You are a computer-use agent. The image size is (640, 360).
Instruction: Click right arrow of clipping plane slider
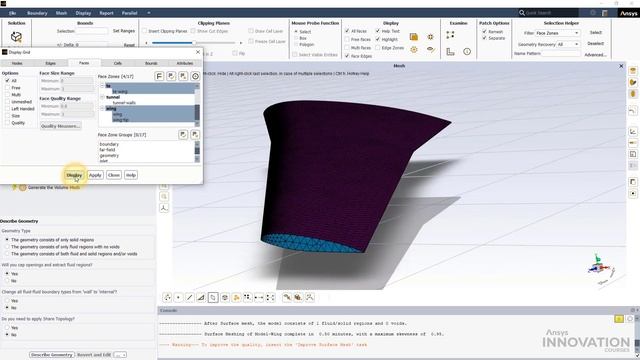241,42
